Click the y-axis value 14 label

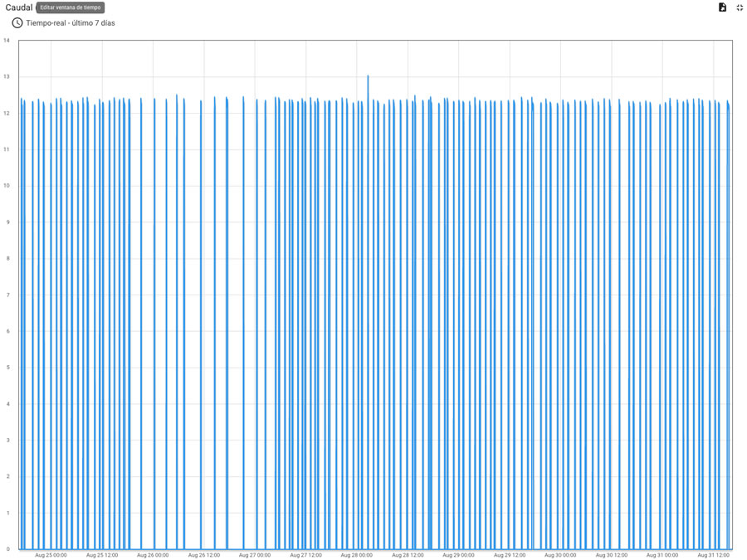[x=7, y=41]
